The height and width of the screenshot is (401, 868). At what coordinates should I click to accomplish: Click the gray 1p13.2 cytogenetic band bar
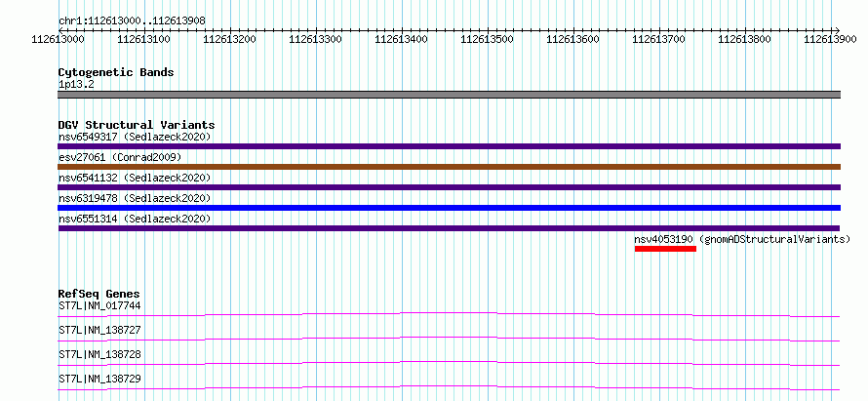pos(449,95)
